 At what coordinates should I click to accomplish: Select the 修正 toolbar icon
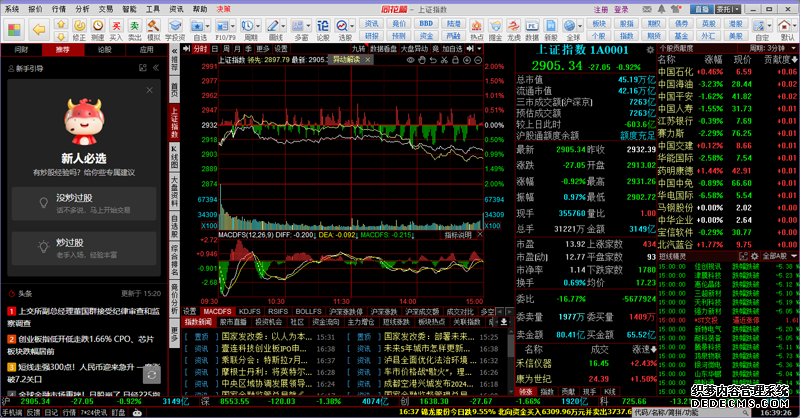79,30
